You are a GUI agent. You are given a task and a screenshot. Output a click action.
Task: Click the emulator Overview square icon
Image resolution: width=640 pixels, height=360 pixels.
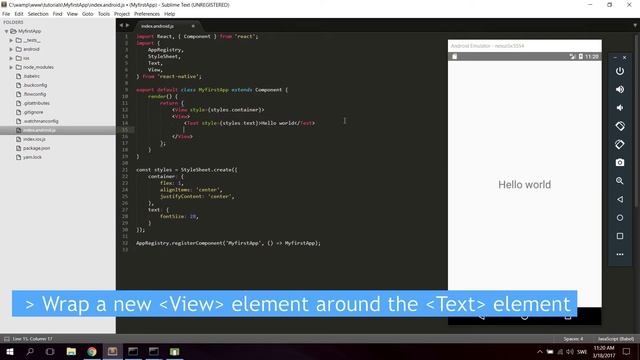click(x=620, y=236)
